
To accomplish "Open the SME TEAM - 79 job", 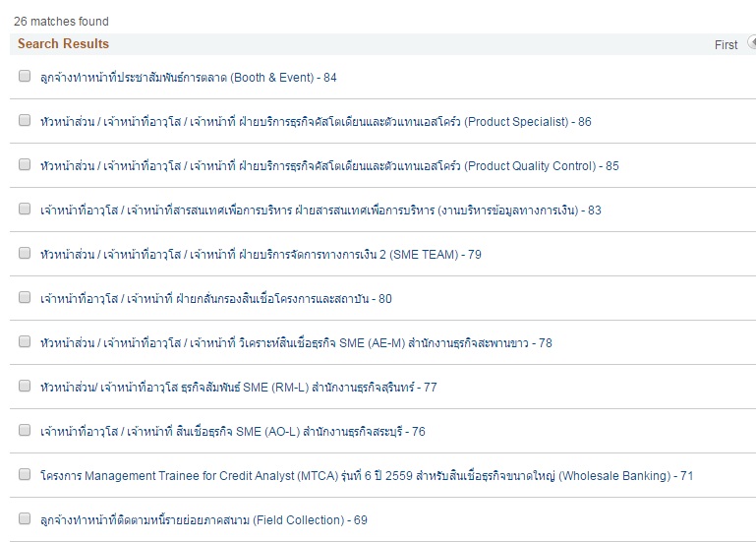I will (x=261, y=255).
